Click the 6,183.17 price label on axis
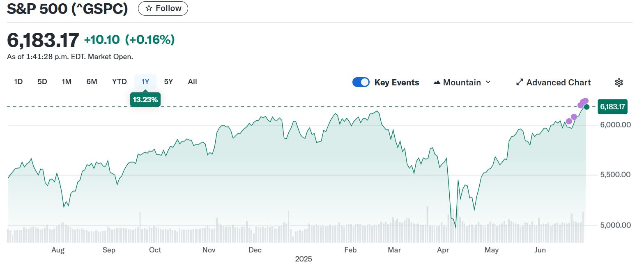The width and height of the screenshot is (644, 266). tap(612, 107)
